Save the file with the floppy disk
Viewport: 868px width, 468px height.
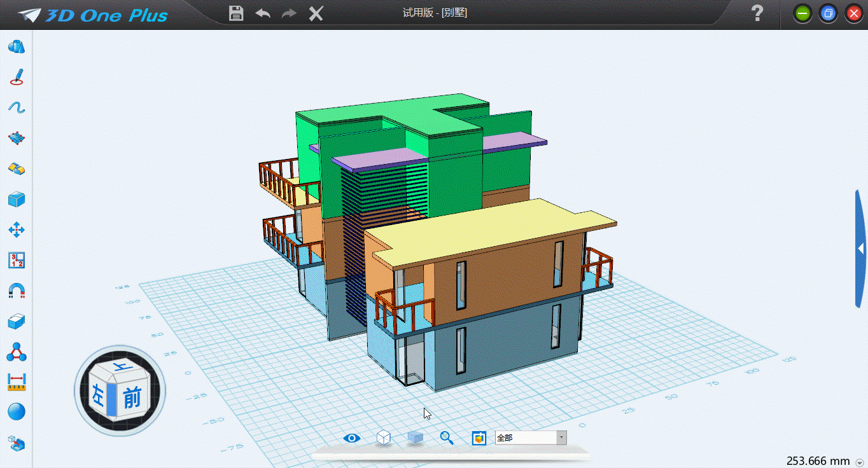[x=236, y=13]
